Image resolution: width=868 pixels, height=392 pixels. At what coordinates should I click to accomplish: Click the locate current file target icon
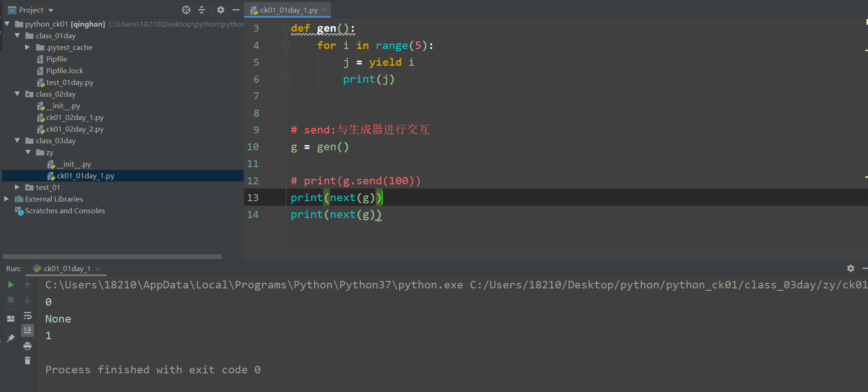[186, 10]
